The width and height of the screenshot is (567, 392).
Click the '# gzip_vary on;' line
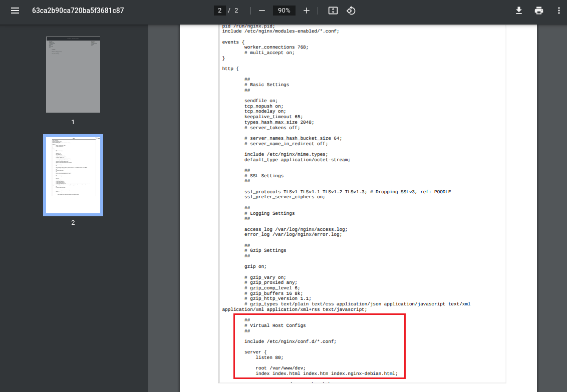tap(265, 277)
